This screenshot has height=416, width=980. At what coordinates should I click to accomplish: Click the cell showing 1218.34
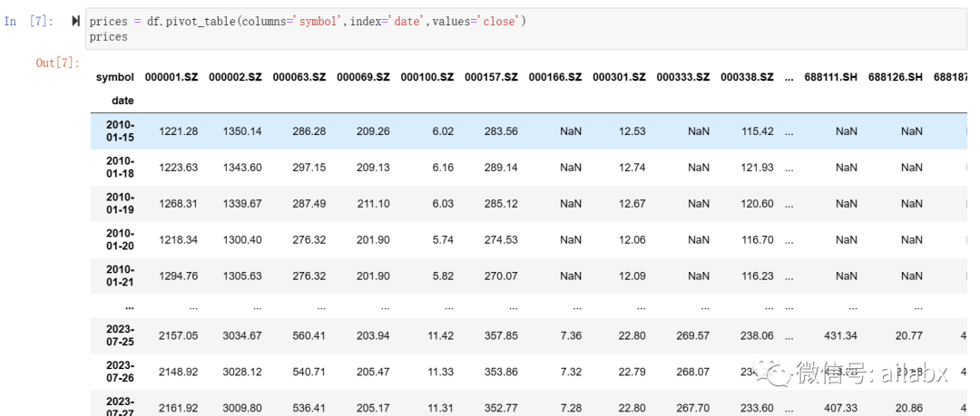[179, 240]
